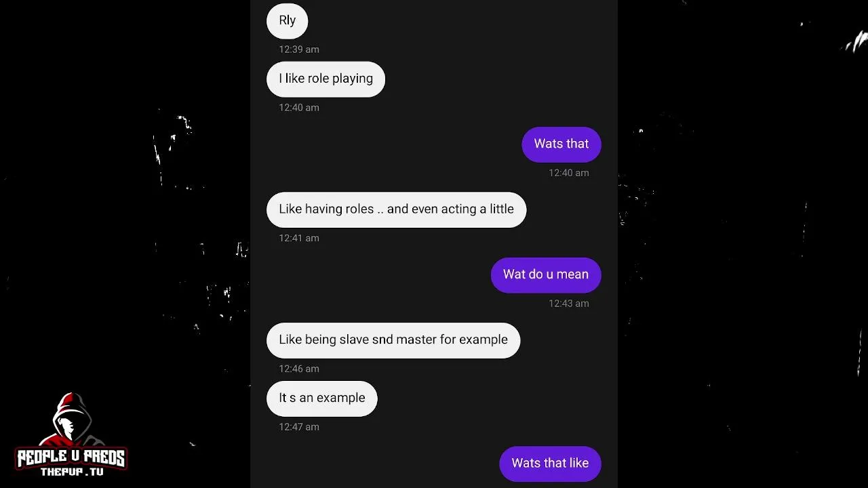Tap the purple 'Wats that' message bubble
Viewport: 868px width, 488px height.
point(561,144)
